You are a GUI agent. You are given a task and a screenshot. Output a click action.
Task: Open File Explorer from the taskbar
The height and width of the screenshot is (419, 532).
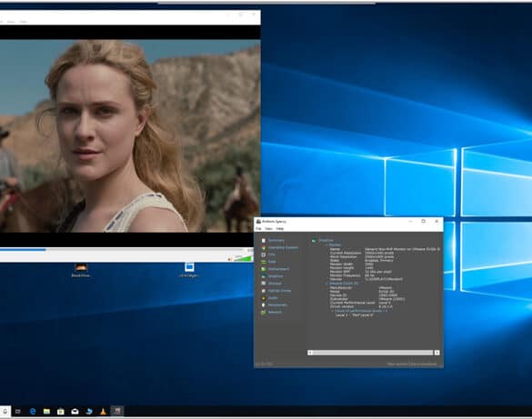click(46, 411)
